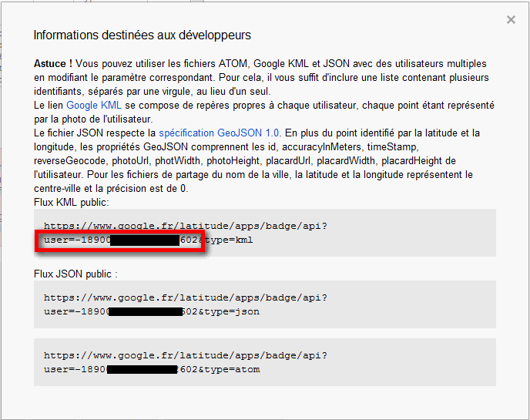Select the KML feed URL ending type=kml
The width and height of the screenshot is (530, 420).
pos(186,233)
